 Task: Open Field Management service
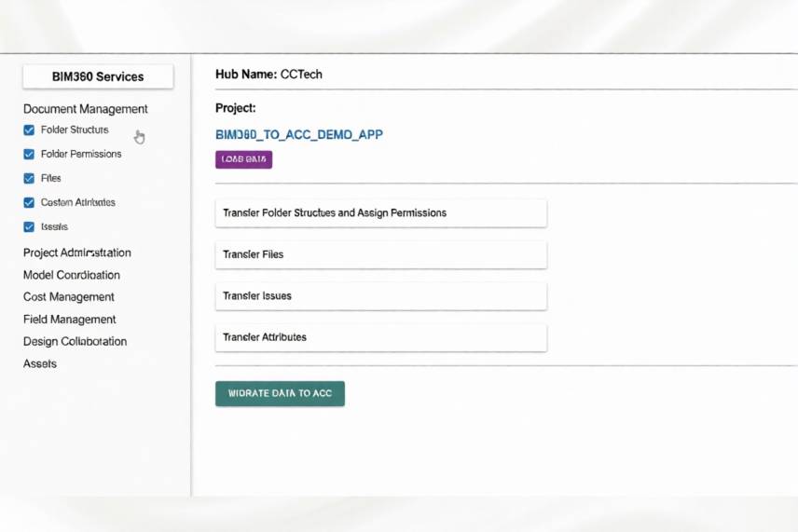(69, 320)
